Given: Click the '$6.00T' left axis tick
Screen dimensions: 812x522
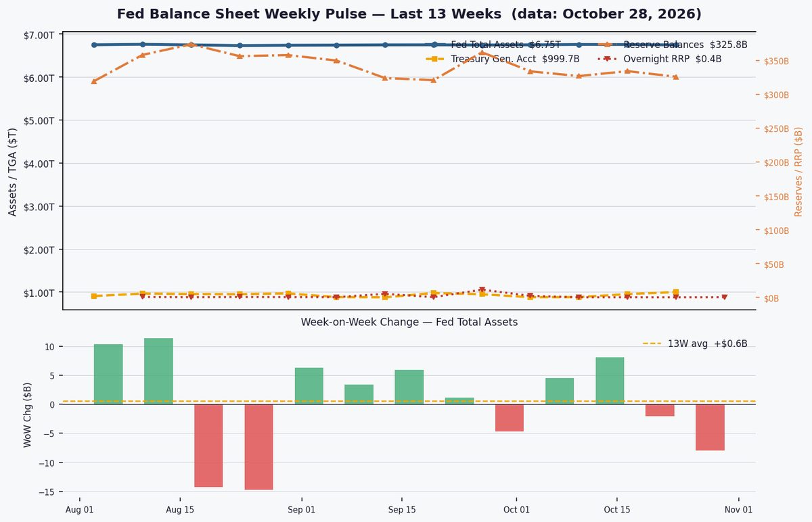Looking at the screenshot, I should tap(39, 77).
